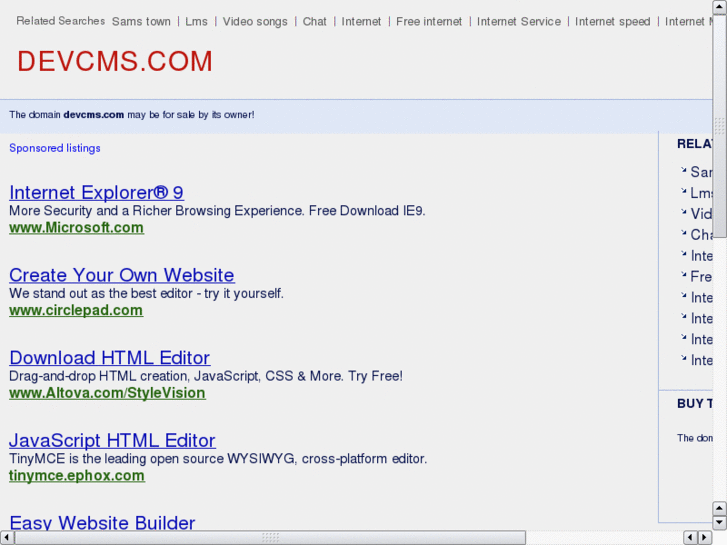Viewport: 727px width, 545px height.
Task: Visit www.Altova.com/StyleVision link
Action: point(107,393)
